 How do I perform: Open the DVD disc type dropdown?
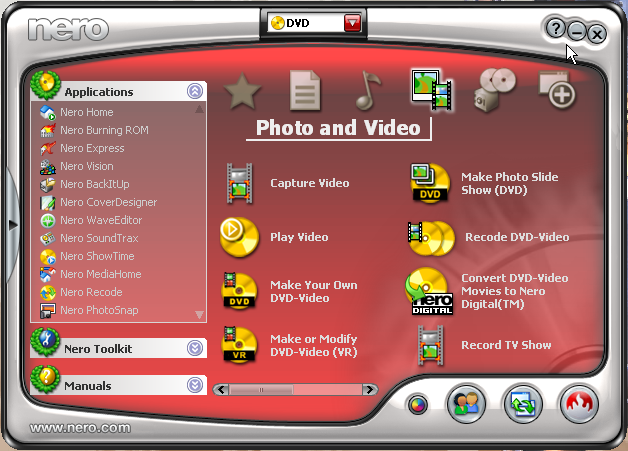(352, 23)
